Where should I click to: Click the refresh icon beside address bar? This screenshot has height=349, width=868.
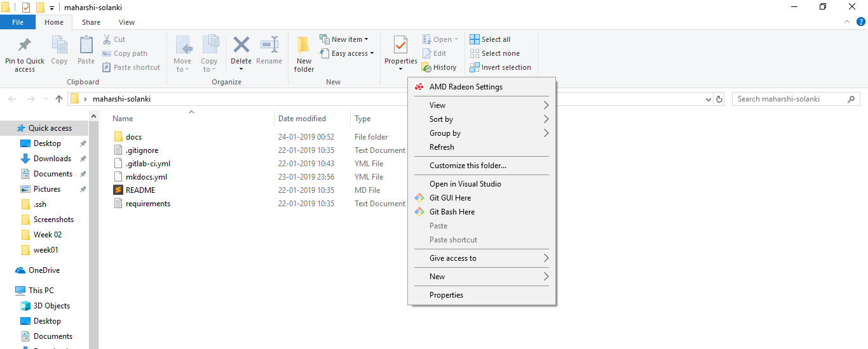click(x=719, y=99)
